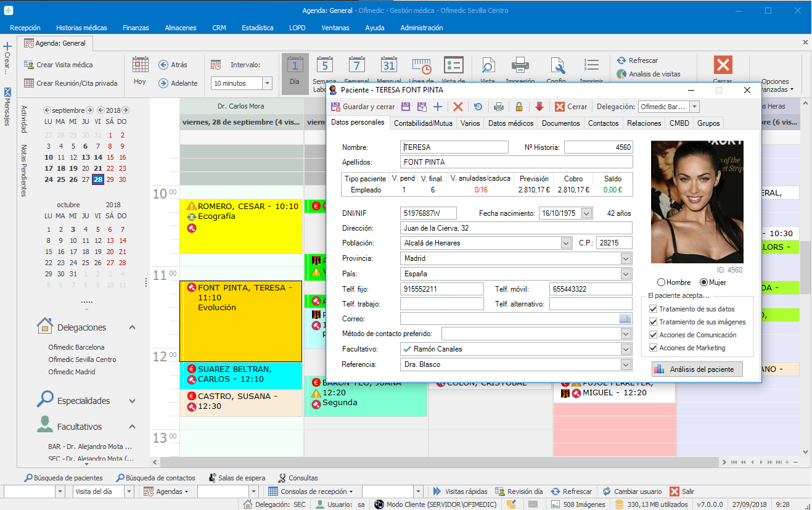Open the Finanzas menu
Viewport: 812px width, 510px height.
(x=136, y=28)
